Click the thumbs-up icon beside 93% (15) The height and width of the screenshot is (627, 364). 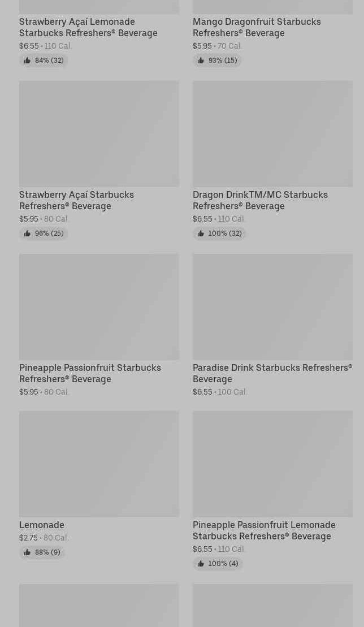point(201,60)
